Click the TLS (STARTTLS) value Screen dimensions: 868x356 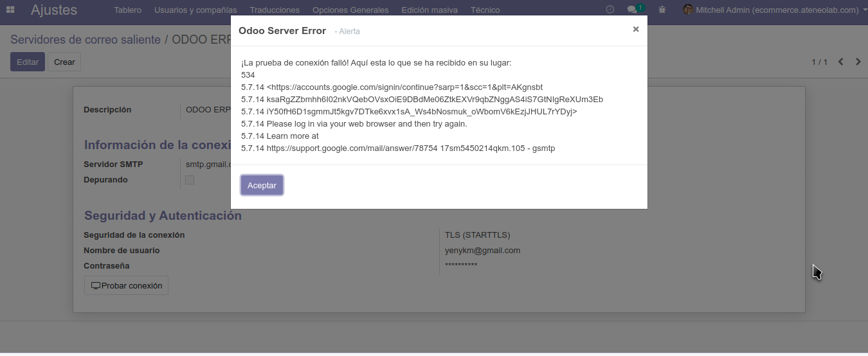coord(478,235)
